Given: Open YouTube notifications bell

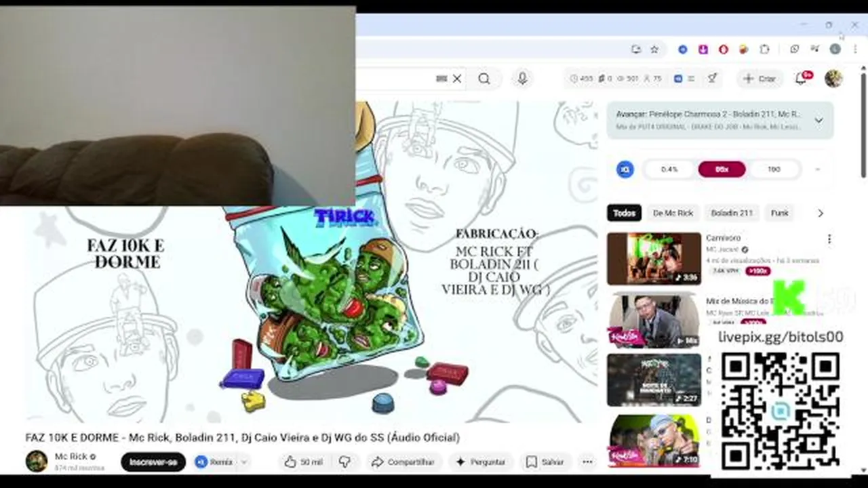Looking at the screenshot, I should pos(801,79).
